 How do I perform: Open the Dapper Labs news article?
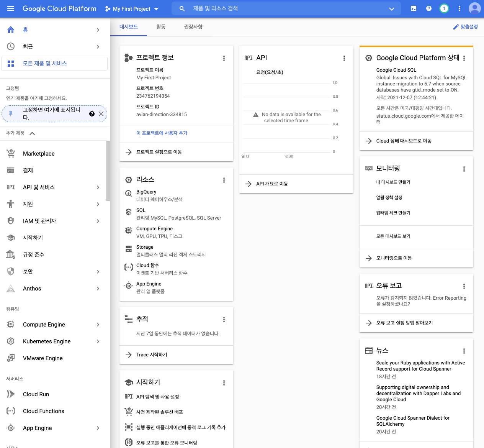point(418,394)
